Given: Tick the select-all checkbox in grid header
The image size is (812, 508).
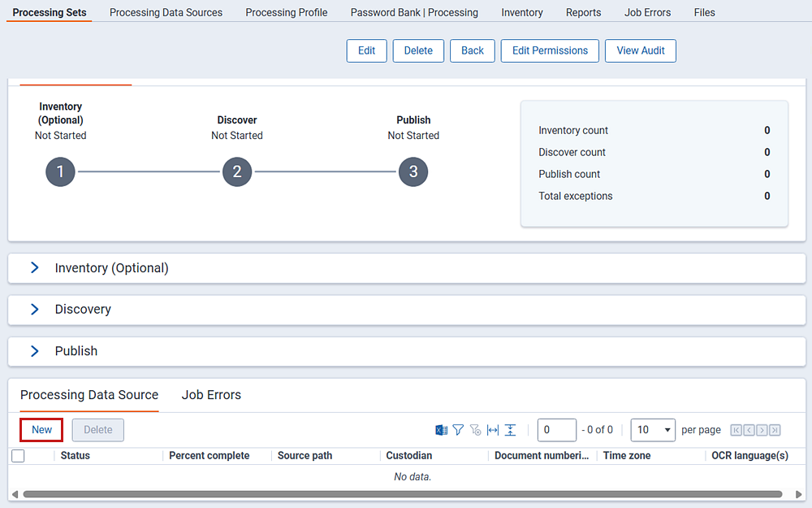Looking at the screenshot, I should tap(18, 456).
